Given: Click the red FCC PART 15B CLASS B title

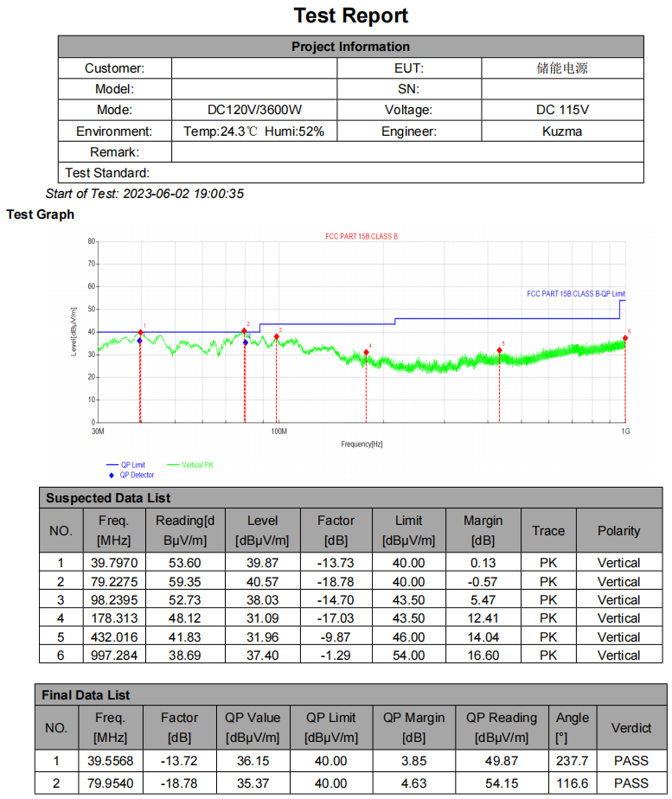Looking at the screenshot, I should click(x=362, y=236).
